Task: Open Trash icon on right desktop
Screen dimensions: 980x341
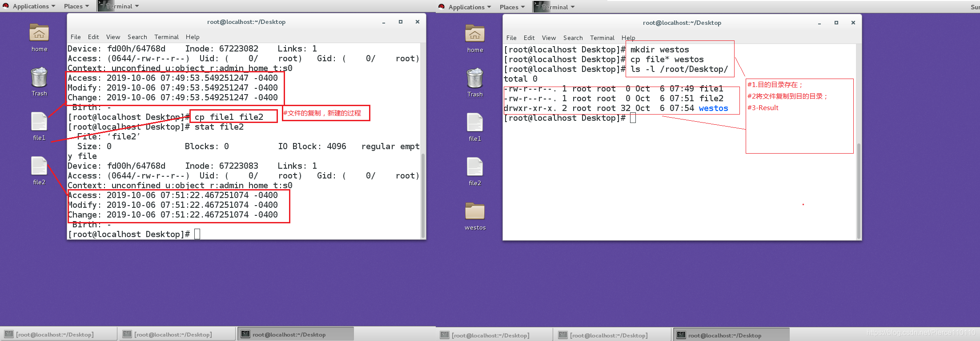Action: tap(475, 78)
